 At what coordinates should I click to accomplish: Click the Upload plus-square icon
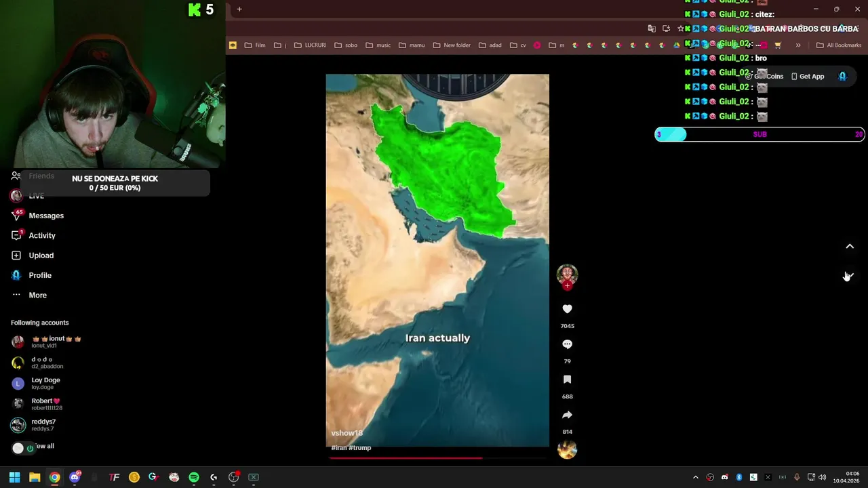pos(16,256)
